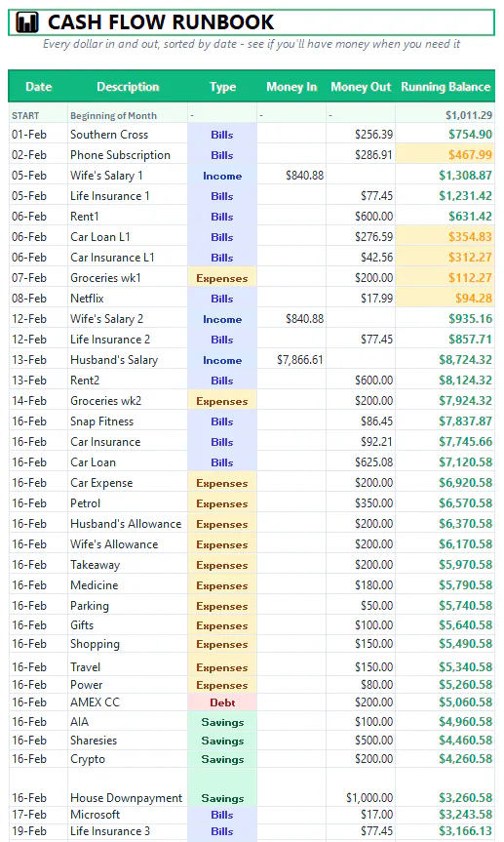Select the Sharesies $500.00 amount
The width and height of the screenshot is (504, 842).
click(x=361, y=740)
